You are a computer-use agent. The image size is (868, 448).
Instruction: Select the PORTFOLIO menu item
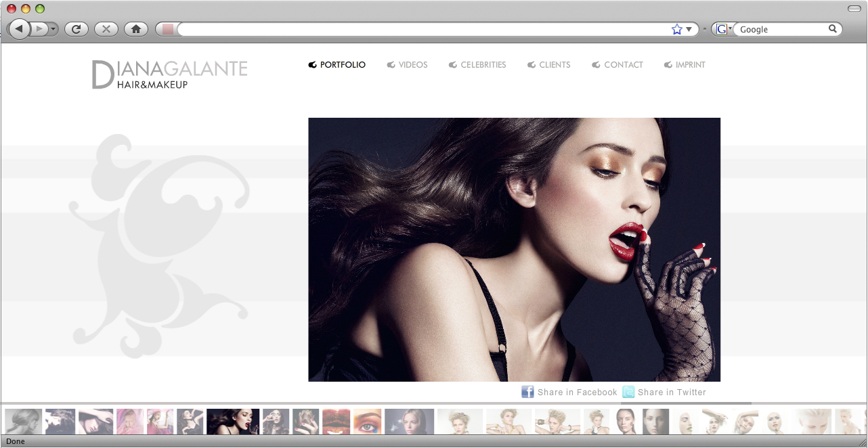click(x=337, y=65)
